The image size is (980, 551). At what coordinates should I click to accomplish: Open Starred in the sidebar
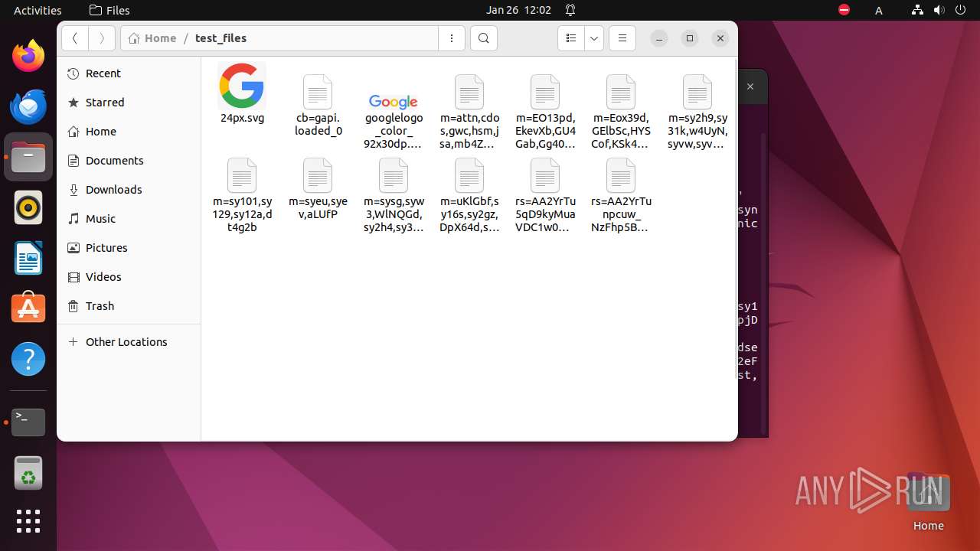tap(129, 103)
